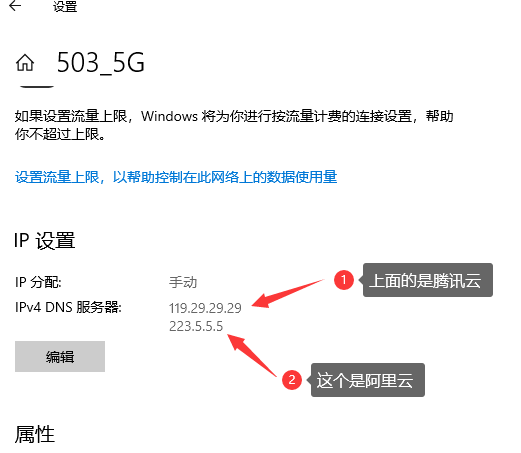The height and width of the screenshot is (453, 521).
Task: Click the 设置 window title text
Action: click(x=65, y=6)
